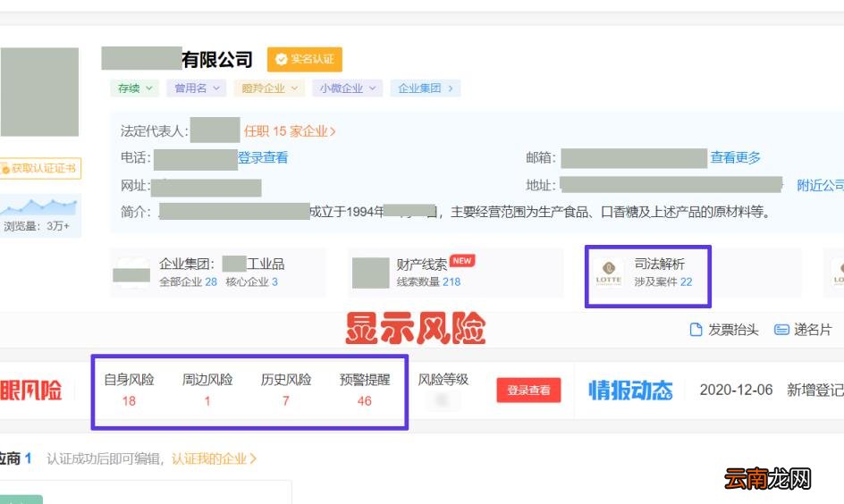Viewport: 844px width, 504px height.
Task: Click 登录查看 next to phone number
Action: [x=263, y=157]
